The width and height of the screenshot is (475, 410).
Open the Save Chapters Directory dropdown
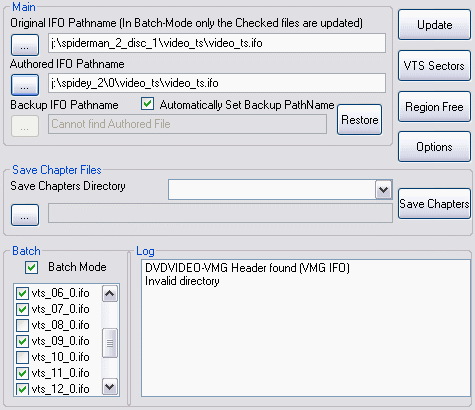click(x=383, y=190)
